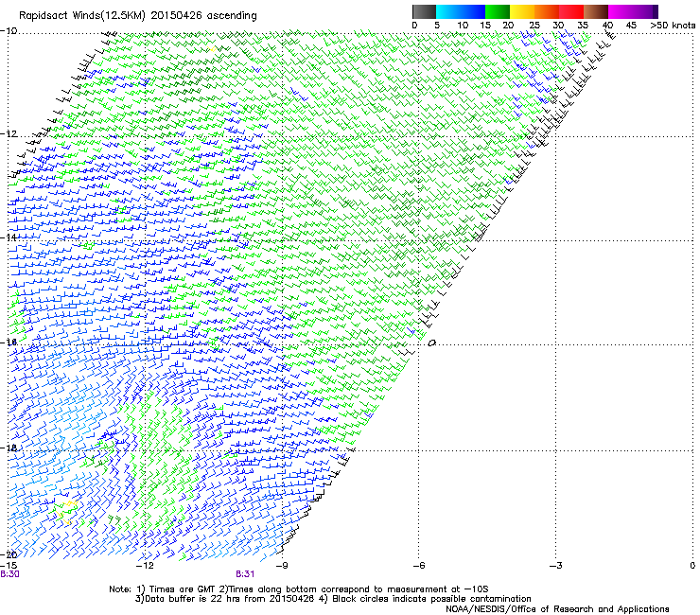This screenshot has height=615, width=700.
Task: Click the "0" longitude axis label
Action: [692, 566]
